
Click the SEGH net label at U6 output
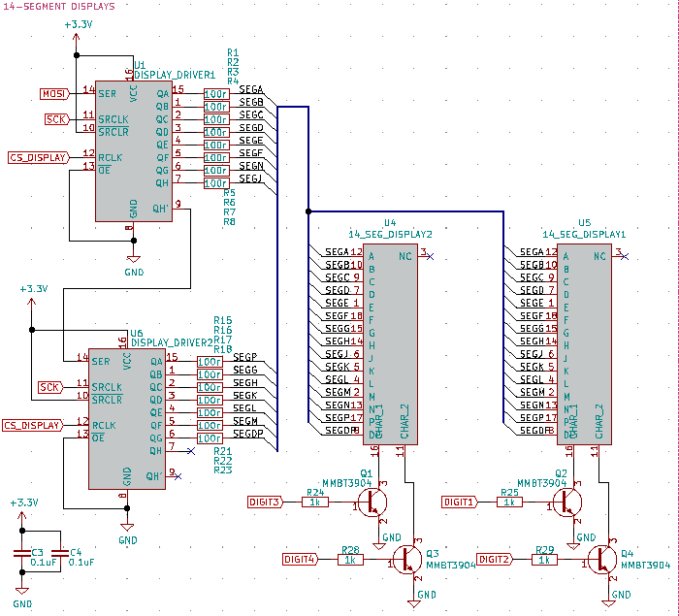pos(245,382)
